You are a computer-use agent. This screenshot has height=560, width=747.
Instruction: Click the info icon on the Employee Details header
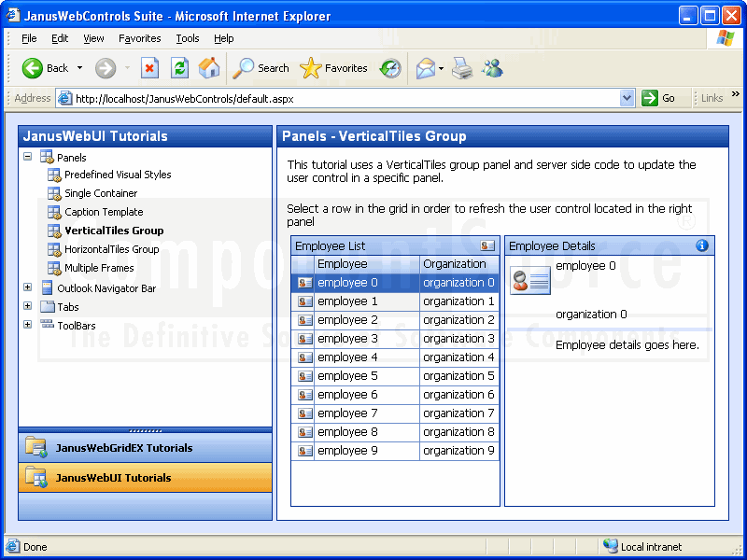[x=703, y=245]
